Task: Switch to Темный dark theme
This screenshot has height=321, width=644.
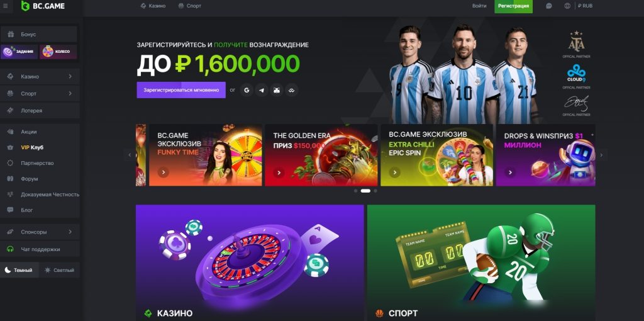Action: (x=19, y=270)
